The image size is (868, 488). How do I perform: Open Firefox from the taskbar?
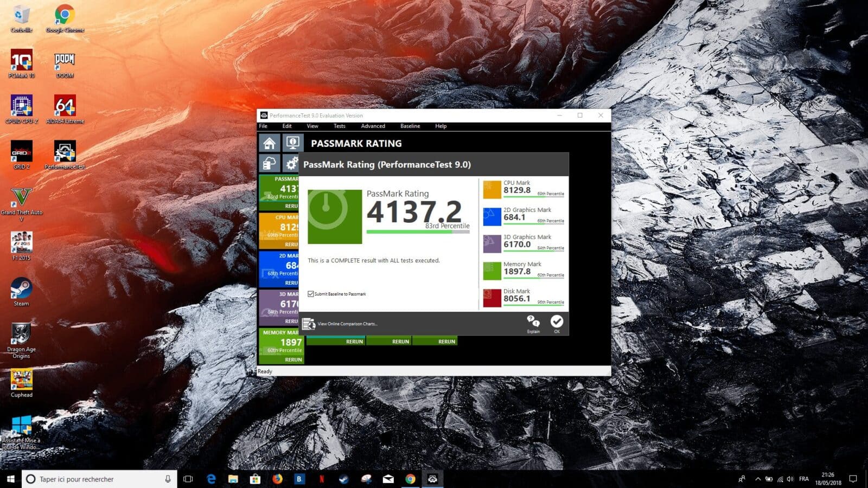(277, 479)
